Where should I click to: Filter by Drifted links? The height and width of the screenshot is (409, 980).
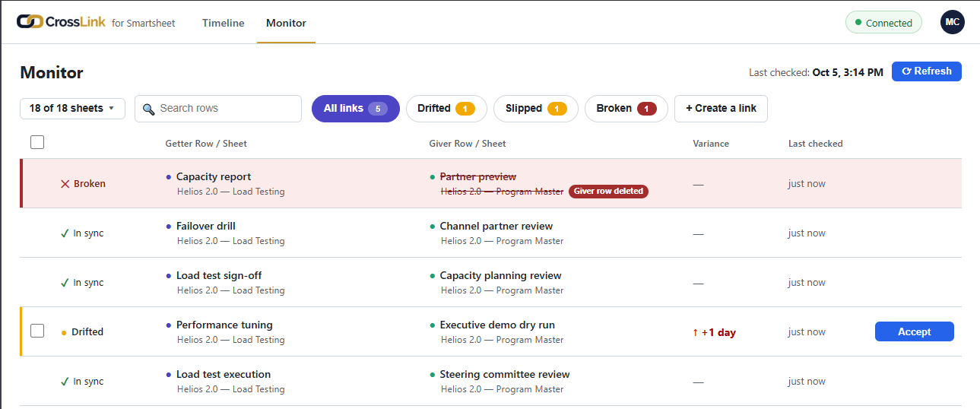(446, 108)
